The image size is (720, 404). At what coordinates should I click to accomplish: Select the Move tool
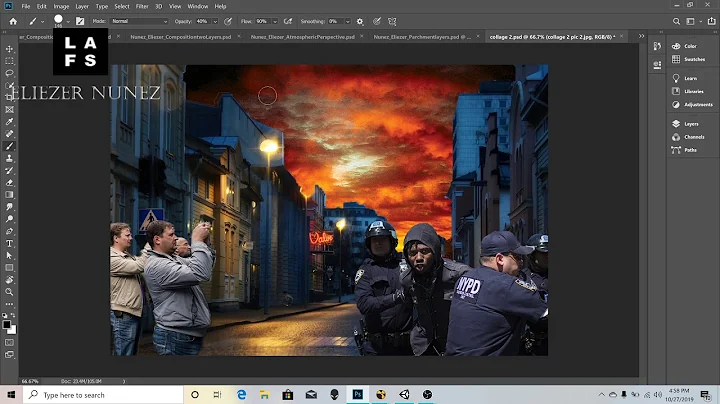click(9, 49)
